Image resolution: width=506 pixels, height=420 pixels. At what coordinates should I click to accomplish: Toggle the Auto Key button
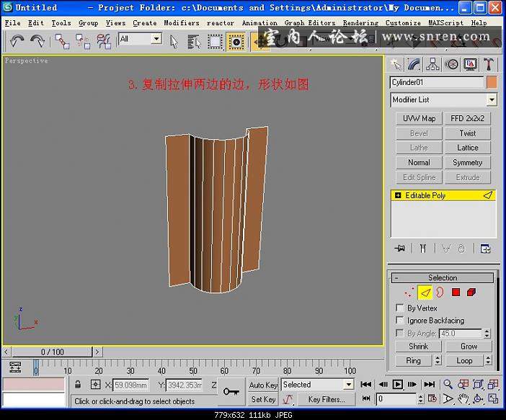tap(263, 385)
